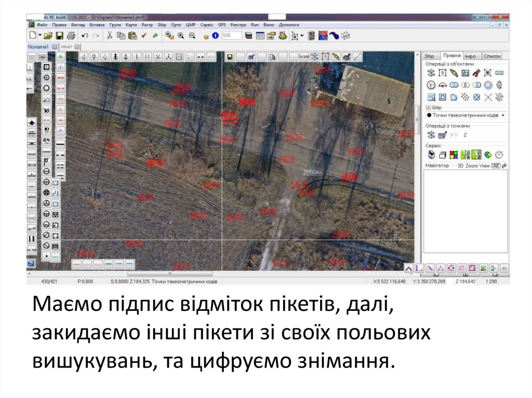Image resolution: width=532 pixels, height=398 pixels.
Task: Click the blue Info icon
Action: [215, 35]
